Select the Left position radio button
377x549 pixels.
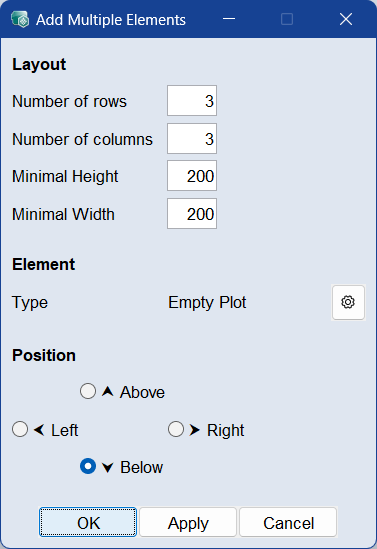pyautogui.click(x=20, y=429)
